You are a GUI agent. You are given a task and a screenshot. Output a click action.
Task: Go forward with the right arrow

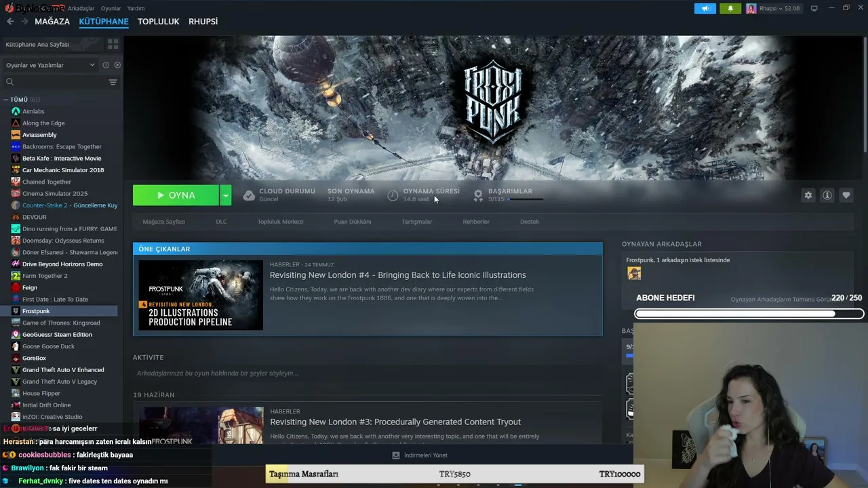24,22
